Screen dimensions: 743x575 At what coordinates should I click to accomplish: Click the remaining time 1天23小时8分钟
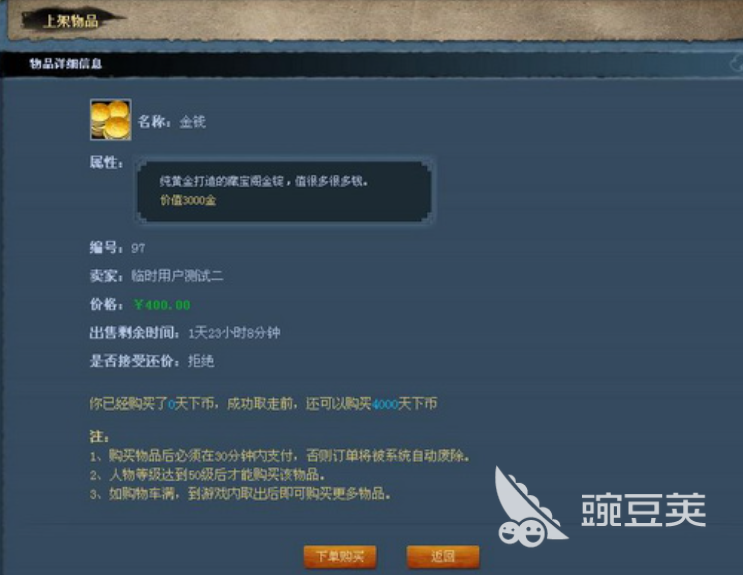tap(234, 333)
